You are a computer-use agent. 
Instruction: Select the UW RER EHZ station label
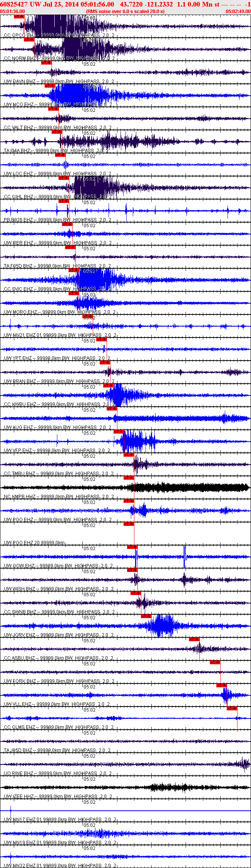(57, 243)
